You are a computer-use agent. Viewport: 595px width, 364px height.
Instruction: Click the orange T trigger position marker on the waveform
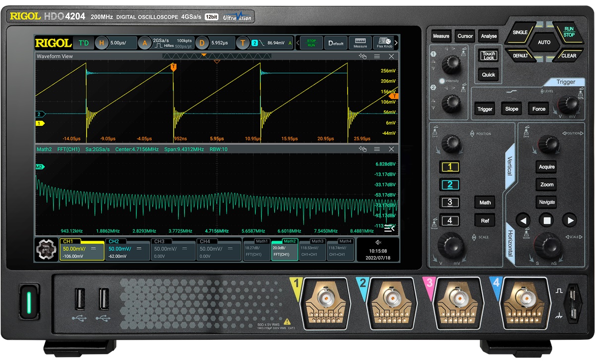[x=174, y=67]
